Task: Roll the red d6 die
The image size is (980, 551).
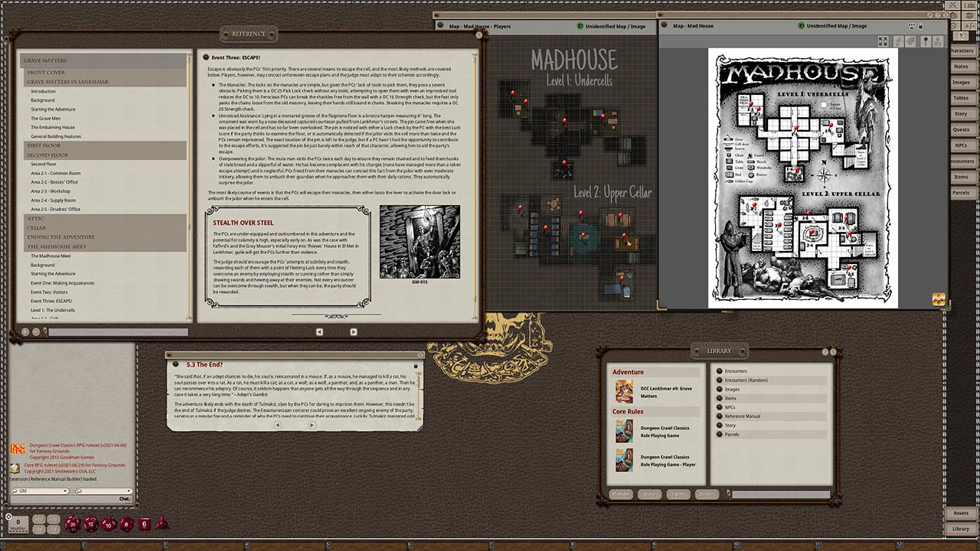Action: coord(145,524)
